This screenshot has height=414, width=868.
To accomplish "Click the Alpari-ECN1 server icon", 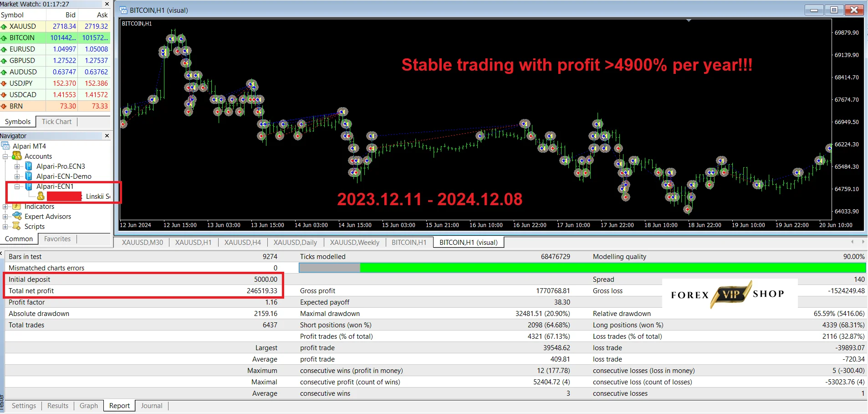I will pos(29,186).
